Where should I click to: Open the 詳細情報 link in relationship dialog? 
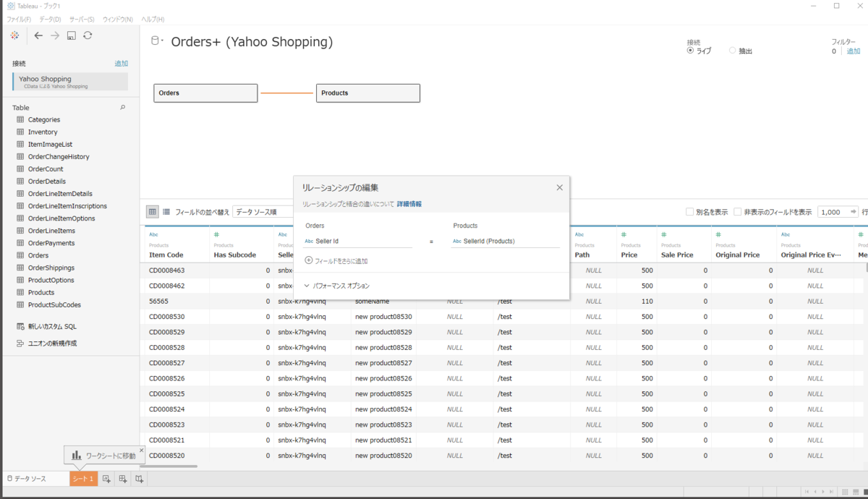[409, 205]
